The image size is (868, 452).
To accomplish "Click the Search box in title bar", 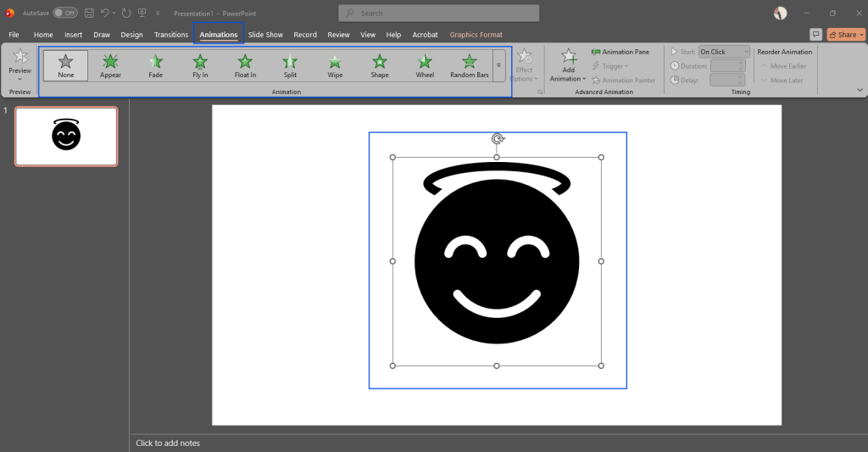I will click(438, 13).
